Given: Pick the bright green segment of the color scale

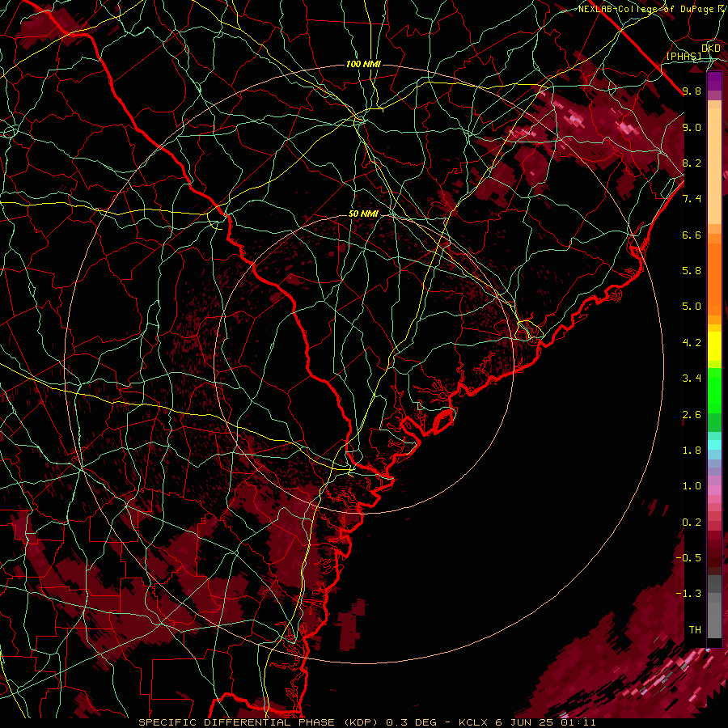Looking at the screenshot, I should pyautogui.click(x=714, y=390).
